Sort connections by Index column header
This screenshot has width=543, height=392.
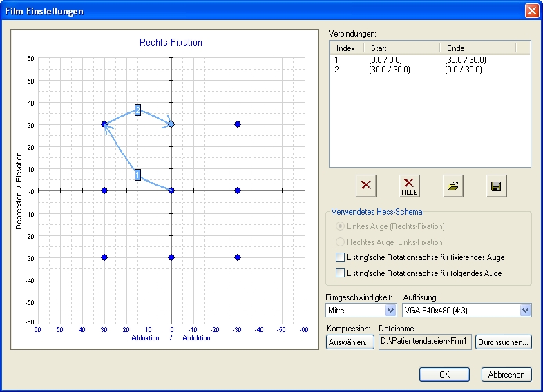[x=346, y=48]
